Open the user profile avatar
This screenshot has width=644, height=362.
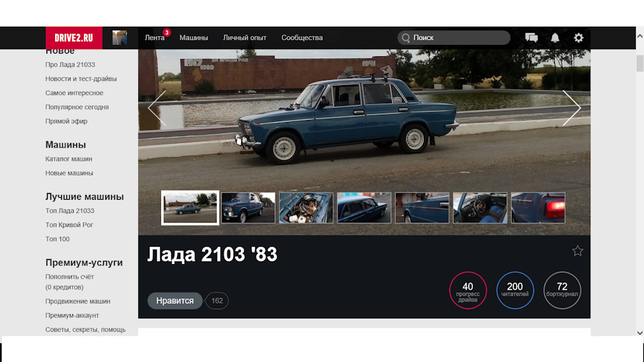pos(119,38)
